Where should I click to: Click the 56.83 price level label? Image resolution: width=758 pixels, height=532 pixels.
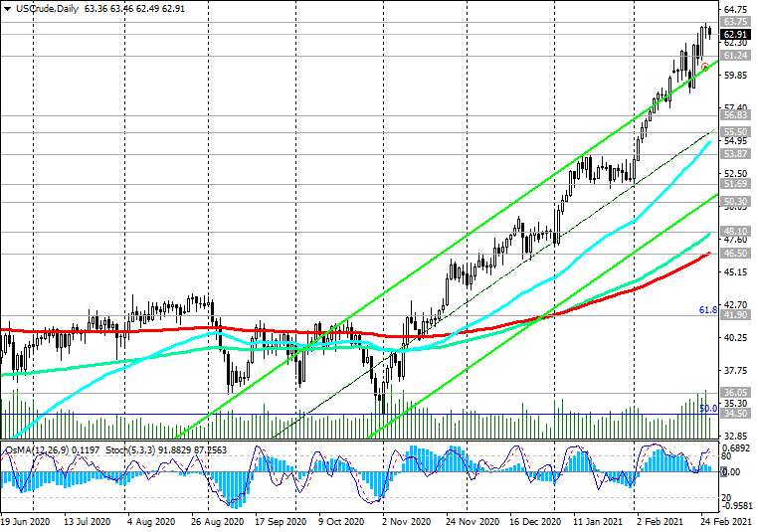[x=735, y=115]
